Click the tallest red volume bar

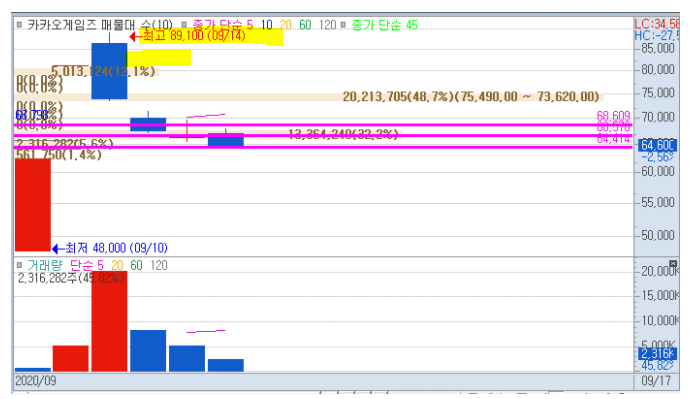coord(109,322)
